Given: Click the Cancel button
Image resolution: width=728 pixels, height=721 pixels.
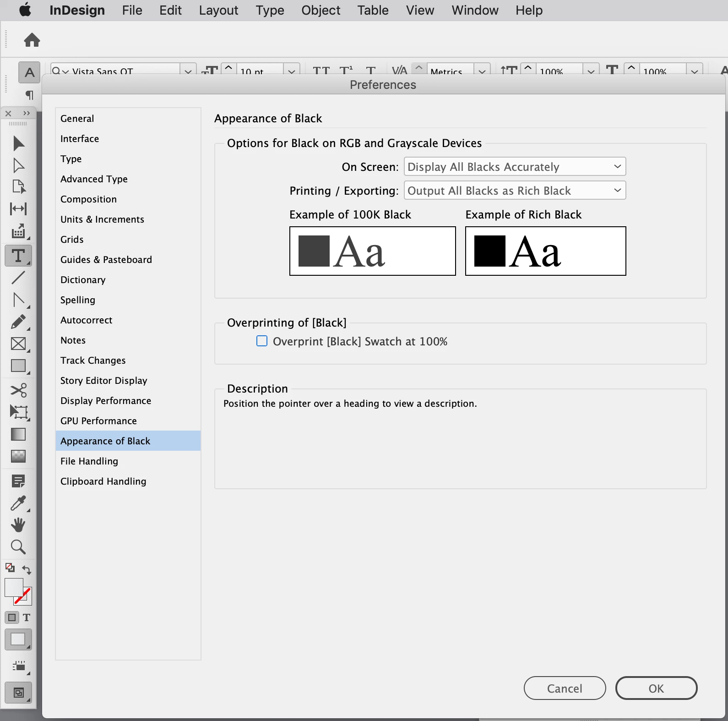Looking at the screenshot, I should pyautogui.click(x=565, y=688).
